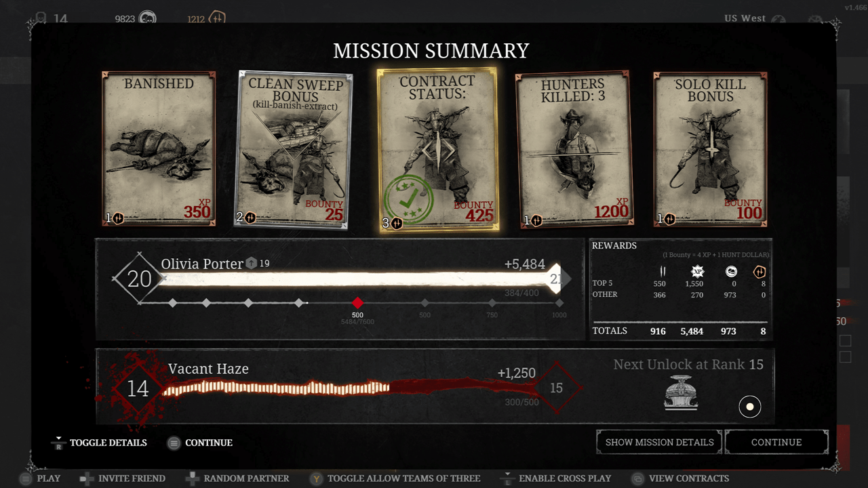Click the circular cursor indicator near unlock
868x488 pixels.
click(x=750, y=407)
